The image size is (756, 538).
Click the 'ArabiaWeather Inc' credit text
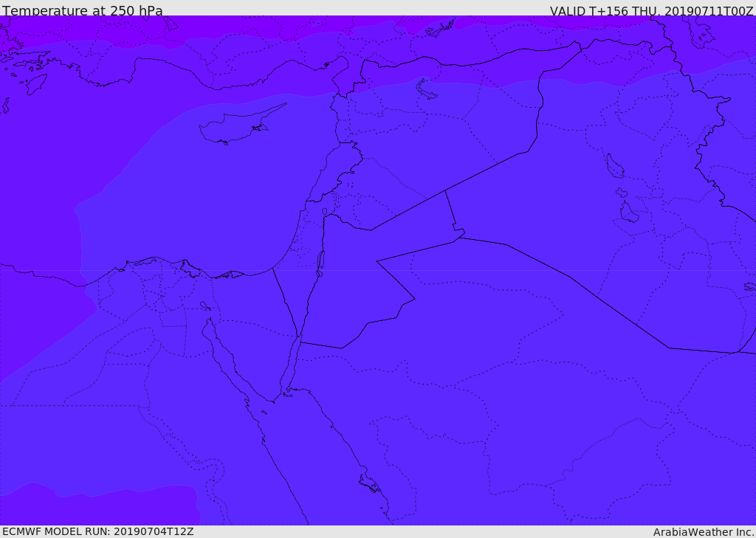point(704,532)
